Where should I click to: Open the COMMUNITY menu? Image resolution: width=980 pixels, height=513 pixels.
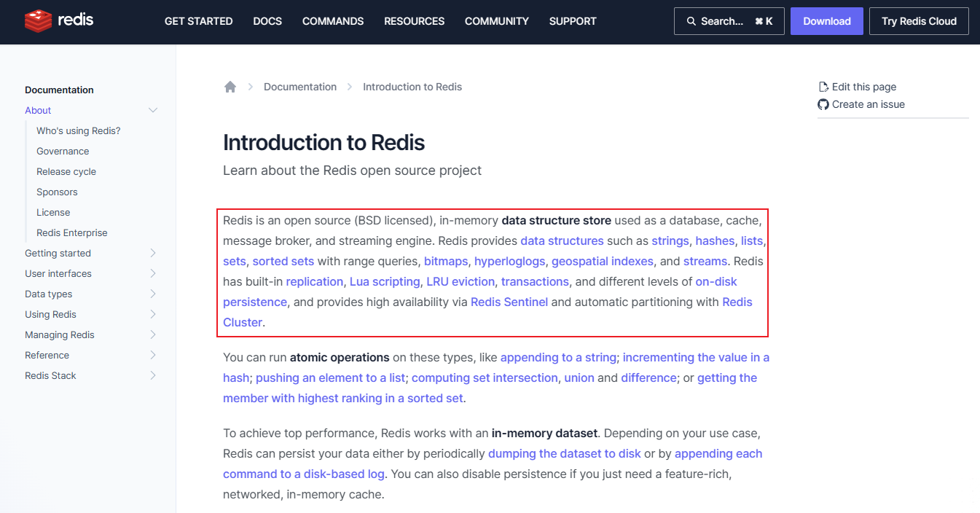[x=497, y=21]
